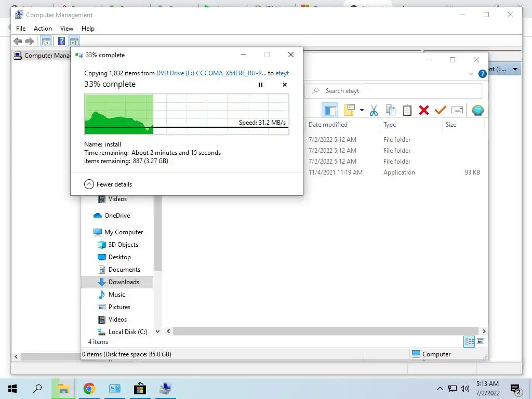Toggle the preview pane layout icon
This screenshot has height=399, width=532.
click(x=330, y=110)
